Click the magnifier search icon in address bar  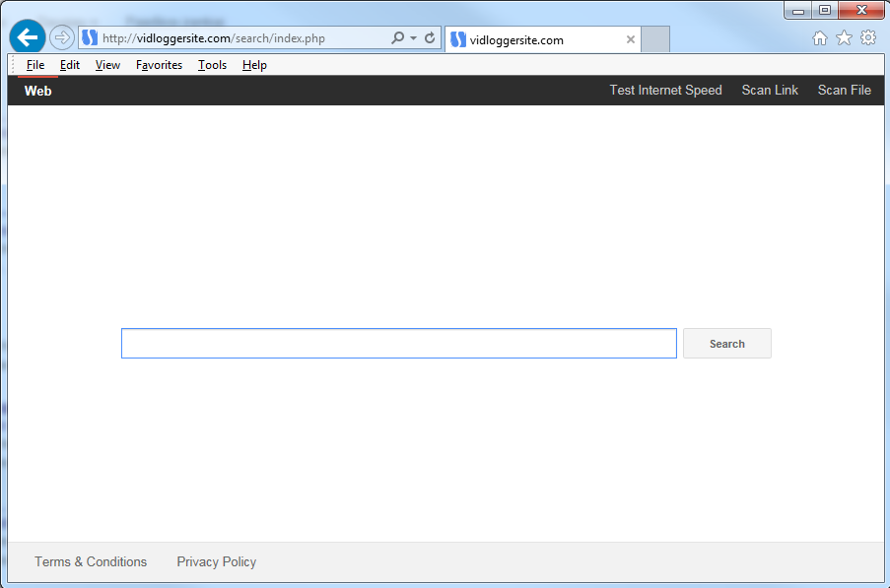click(x=398, y=38)
